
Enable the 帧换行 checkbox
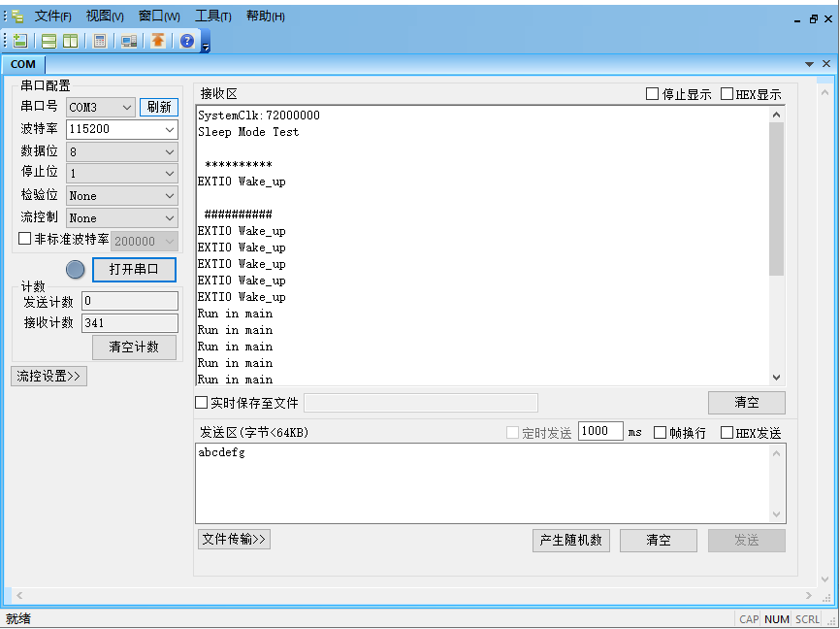[660, 432]
